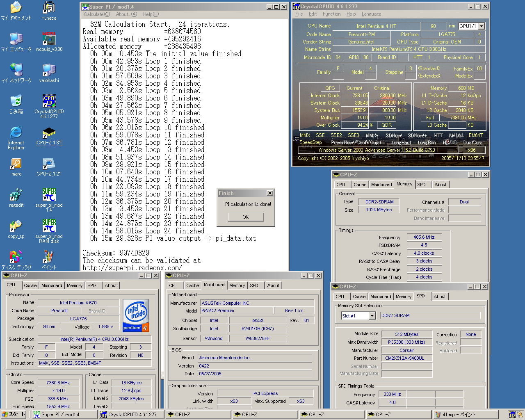Click the Start button on taskbar

tap(14, 415)
